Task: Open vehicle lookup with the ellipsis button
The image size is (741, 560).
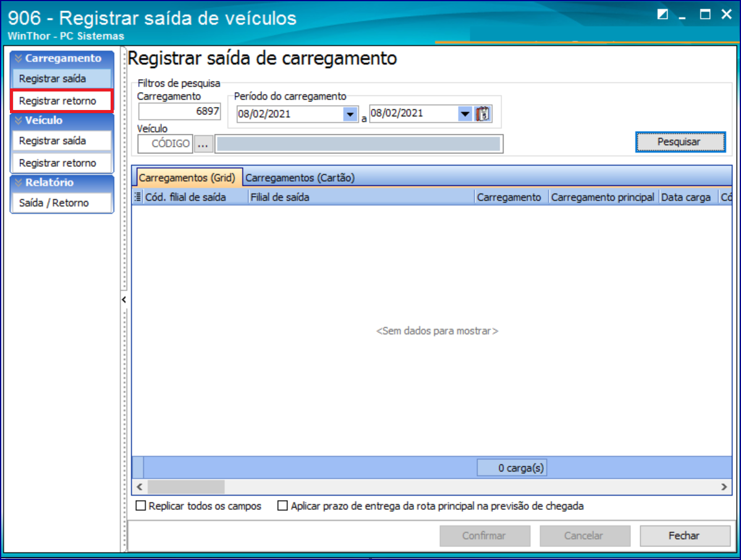Action: 203,144
